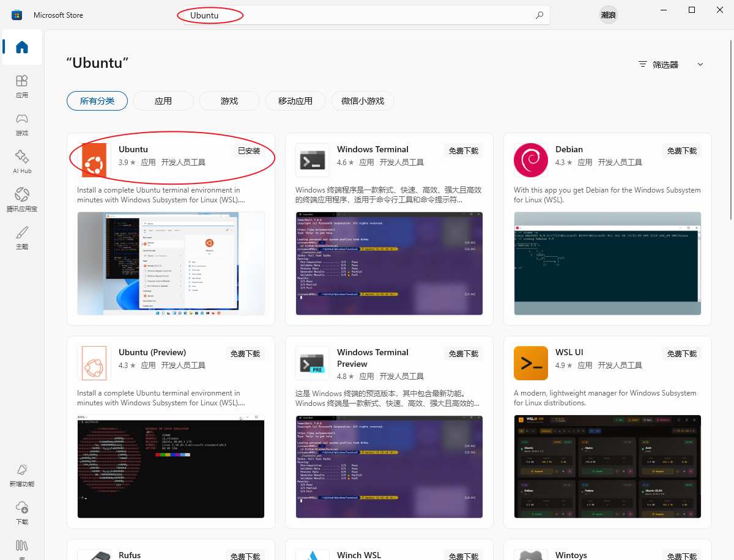Image resolution: width=734 pixels, height=560 pixels.
Task: Open the Ubuntu (Preview) screenshot thumbnail
Action: click(171, 466)
